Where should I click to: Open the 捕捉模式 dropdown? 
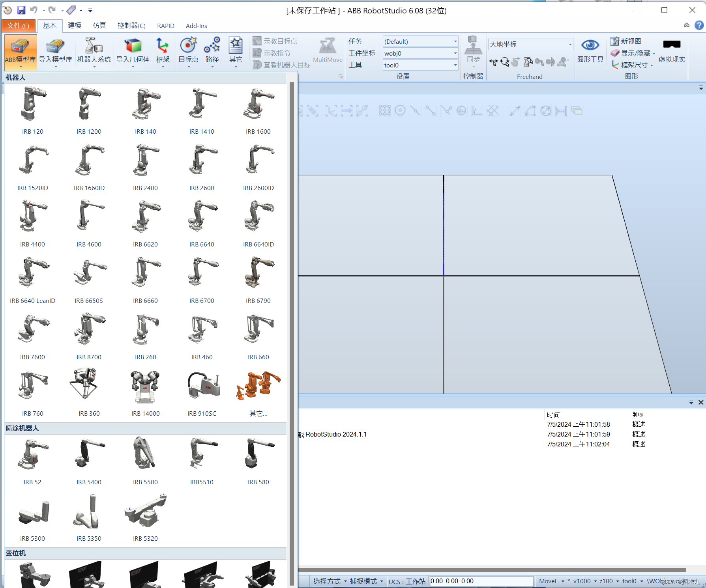pyautogui.click(x=367, y=581)
